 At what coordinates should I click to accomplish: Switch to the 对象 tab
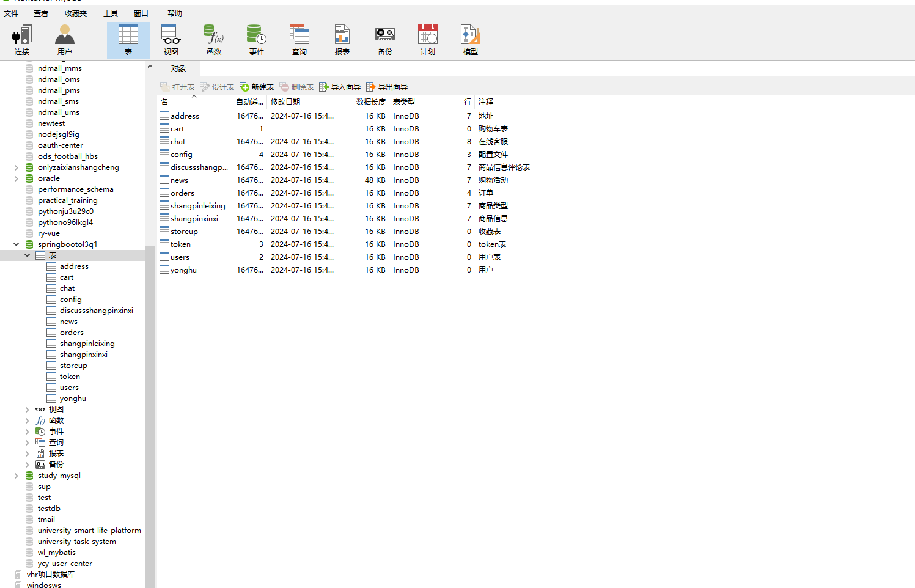click(x=178, y=68)
